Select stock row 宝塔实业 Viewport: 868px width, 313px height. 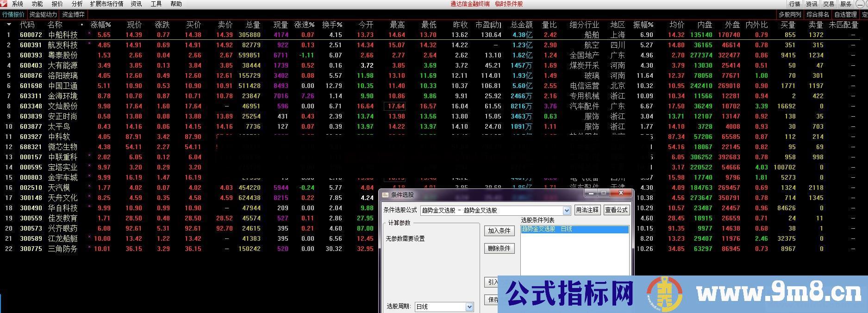[x=63, y=167]
